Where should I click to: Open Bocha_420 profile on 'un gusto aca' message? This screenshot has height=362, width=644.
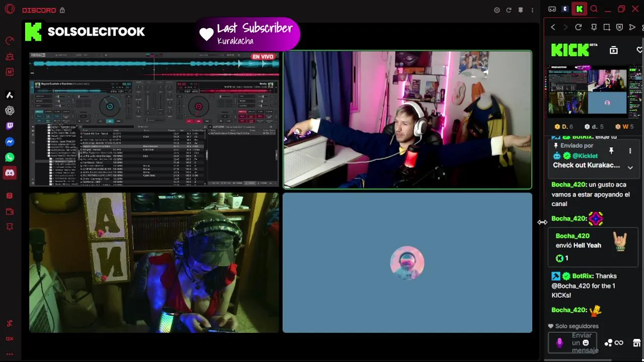pos(568,185)
